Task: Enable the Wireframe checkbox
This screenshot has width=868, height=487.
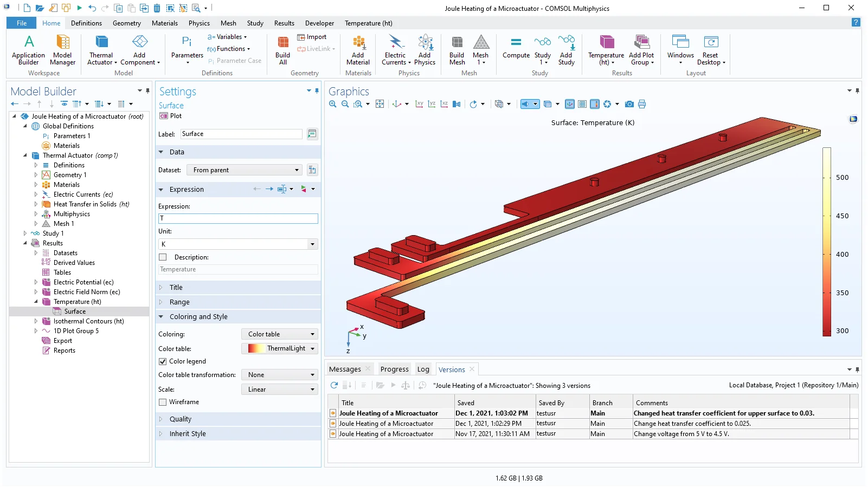Action: click(x=163, y=402)
